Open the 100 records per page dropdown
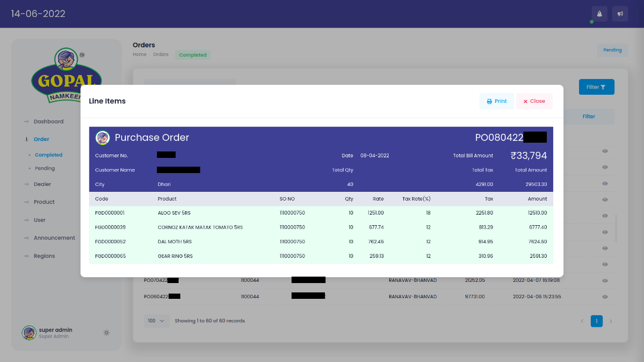 [156, 320]
